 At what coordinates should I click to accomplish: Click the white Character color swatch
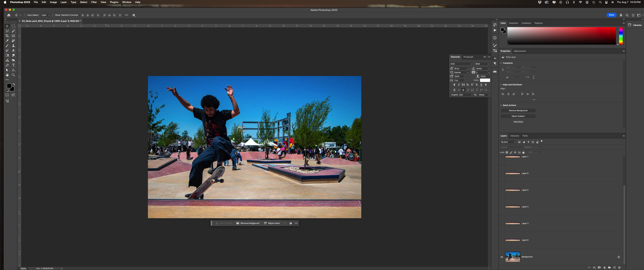(485, 80)
